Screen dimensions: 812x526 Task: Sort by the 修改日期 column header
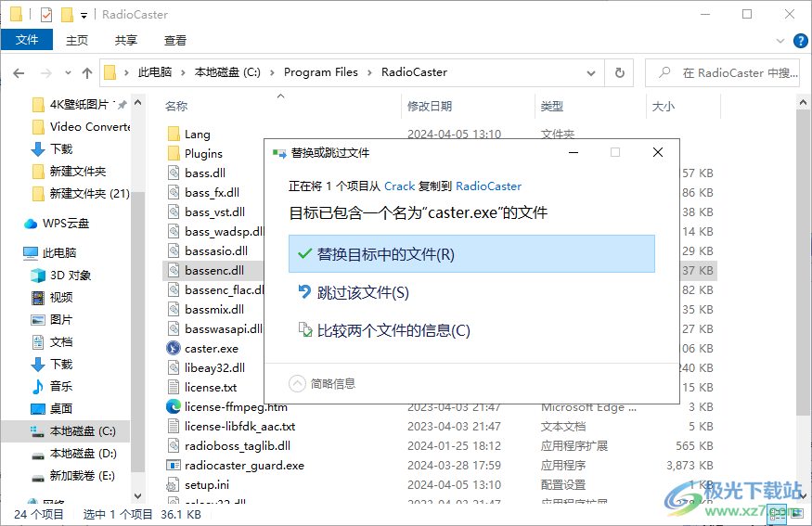pos(430,106)
